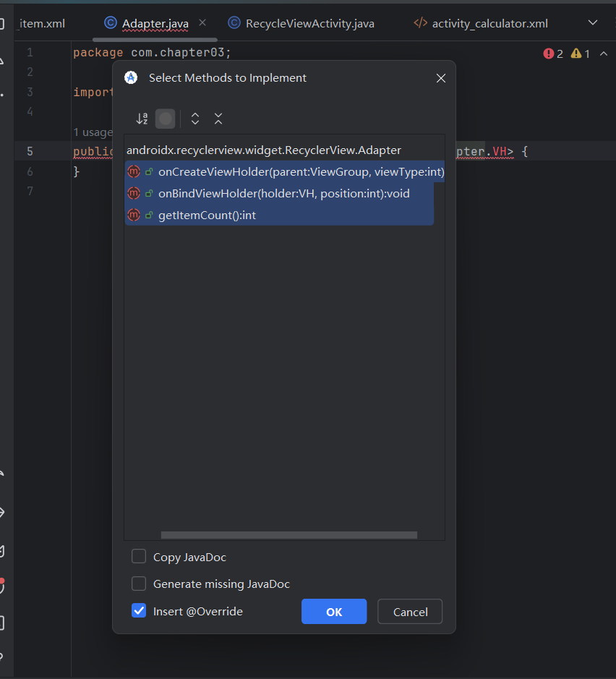Image resolution: width=616 pixels, height=679 pixels.
Task: Switch to the Adapter.java tab
Action: coord(155,23)
